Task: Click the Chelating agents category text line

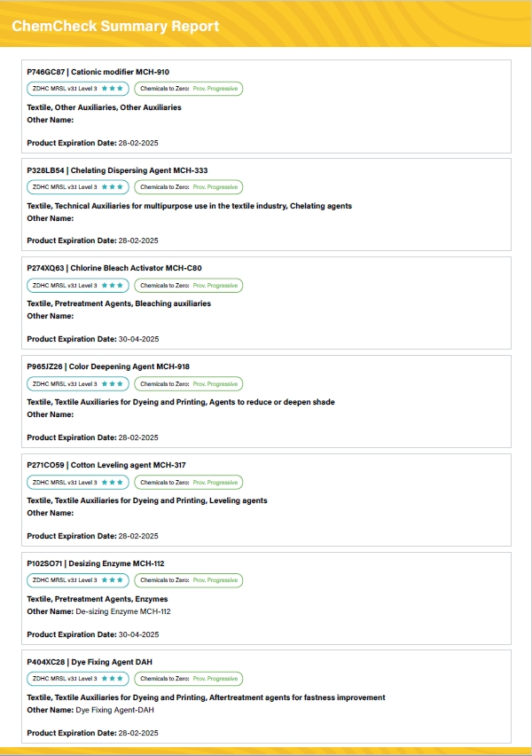Action: [190, 206]
